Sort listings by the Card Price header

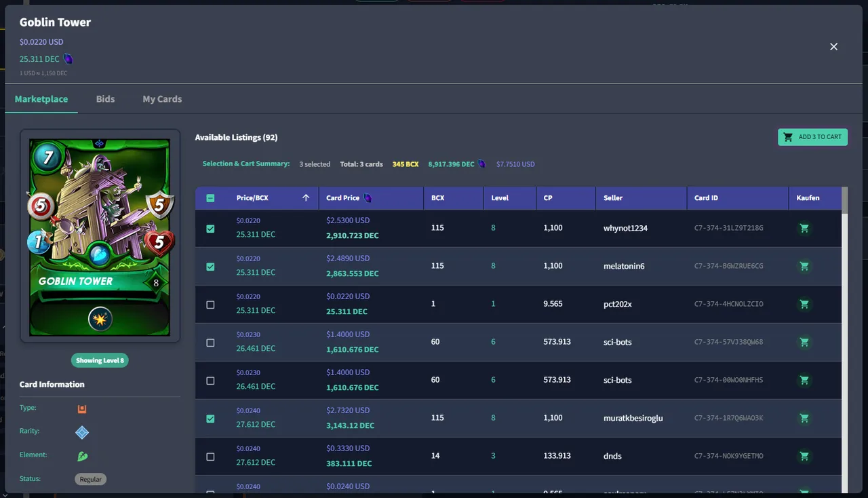[342, 198]
